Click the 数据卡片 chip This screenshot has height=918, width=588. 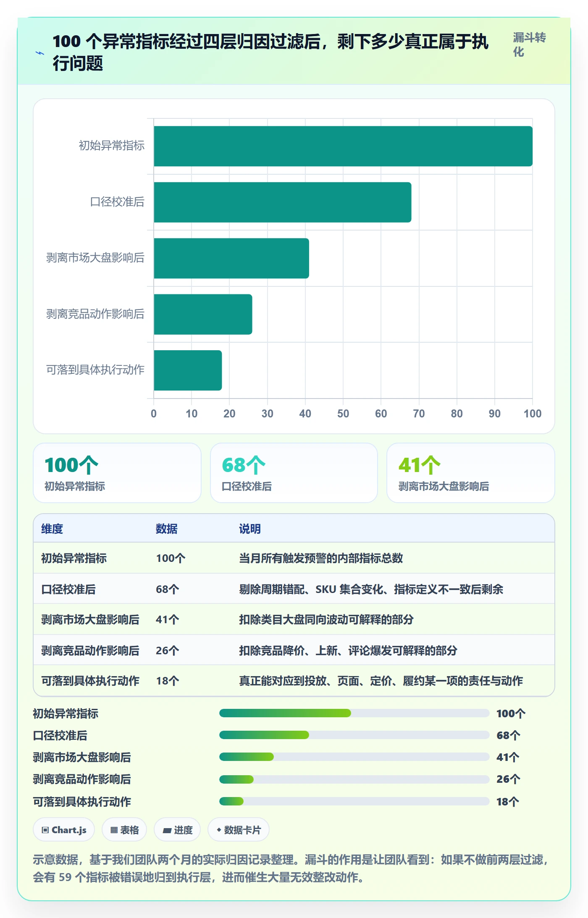tap(238, 830)
